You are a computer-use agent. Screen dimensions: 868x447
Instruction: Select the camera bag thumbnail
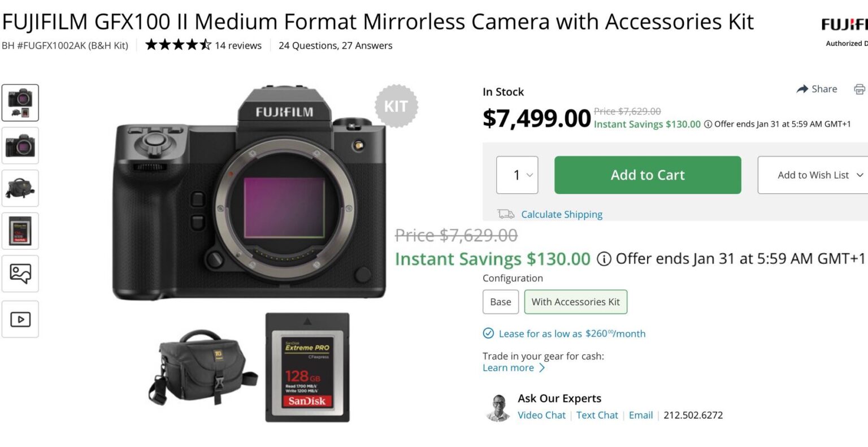[x=20, y=188]
